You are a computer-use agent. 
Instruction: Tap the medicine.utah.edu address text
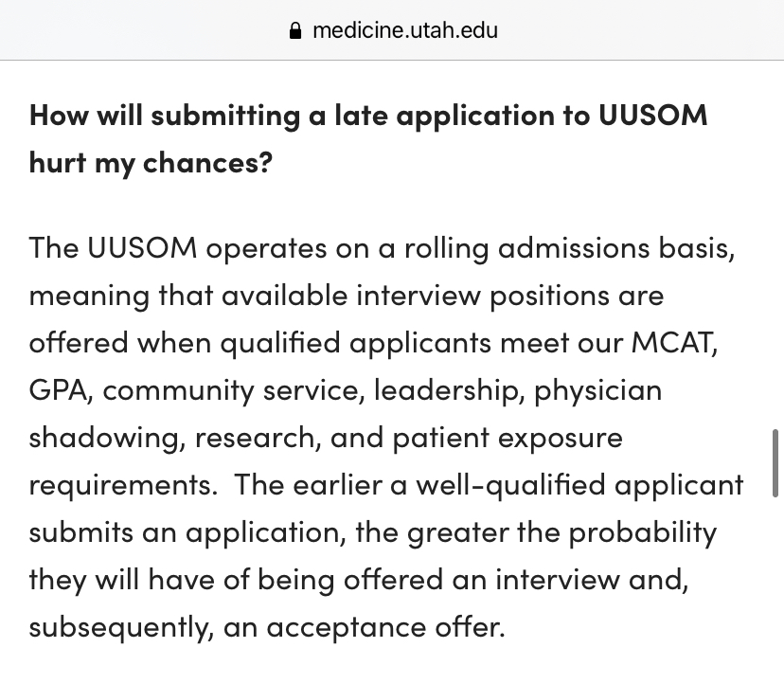click(x=405, y=30)
